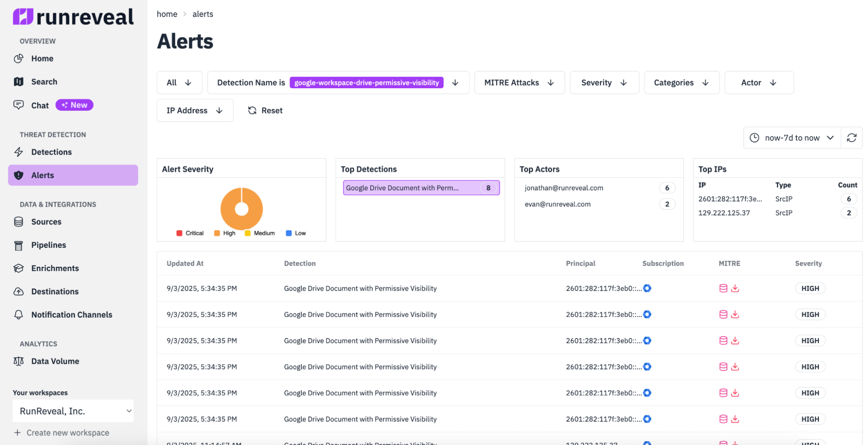
Task: Open the Detection Name filter dropdown
Action: (x=338, y=83)
